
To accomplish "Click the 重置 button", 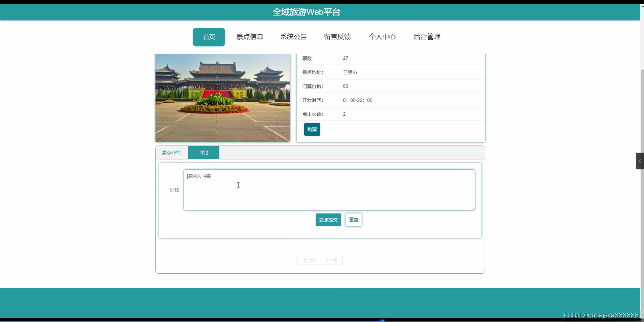I will (x=354, y=220).
